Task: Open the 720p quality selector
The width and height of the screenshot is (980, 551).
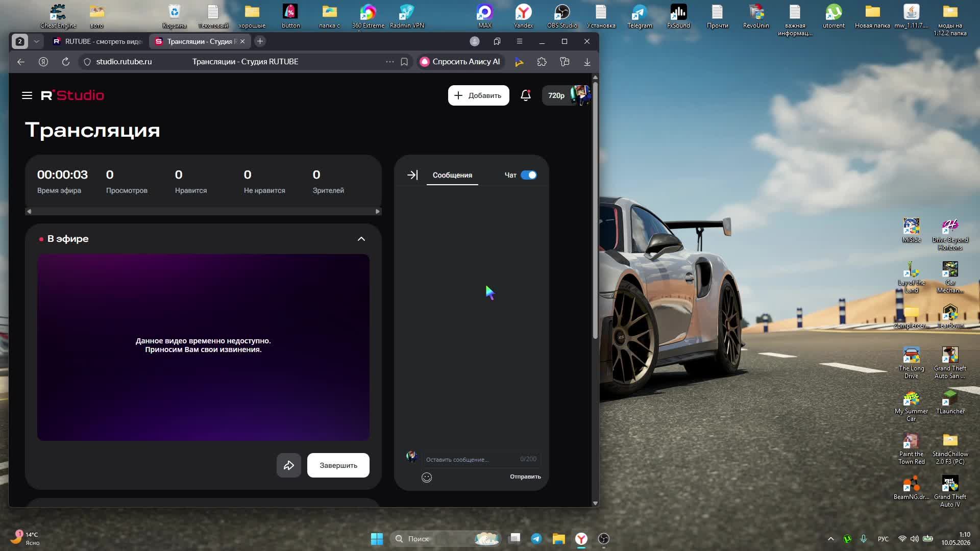Action: (556, 95)
